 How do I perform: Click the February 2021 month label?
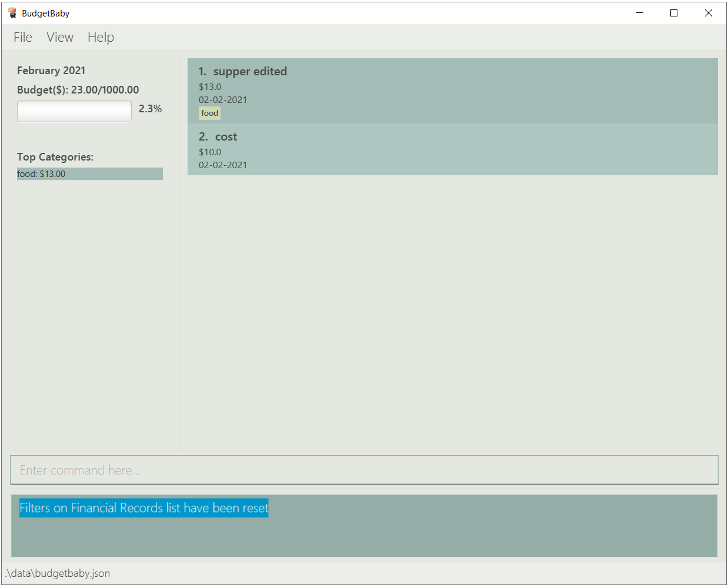(51, 71)
